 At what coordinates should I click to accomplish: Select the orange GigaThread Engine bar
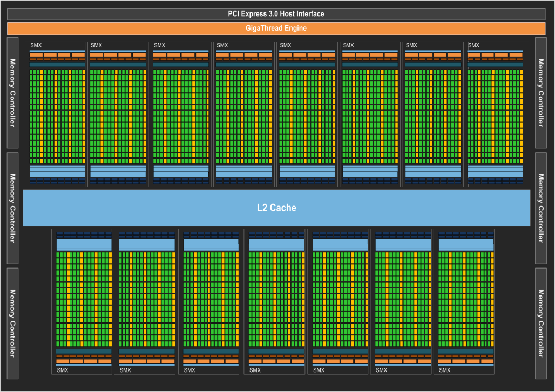point(276,28)
